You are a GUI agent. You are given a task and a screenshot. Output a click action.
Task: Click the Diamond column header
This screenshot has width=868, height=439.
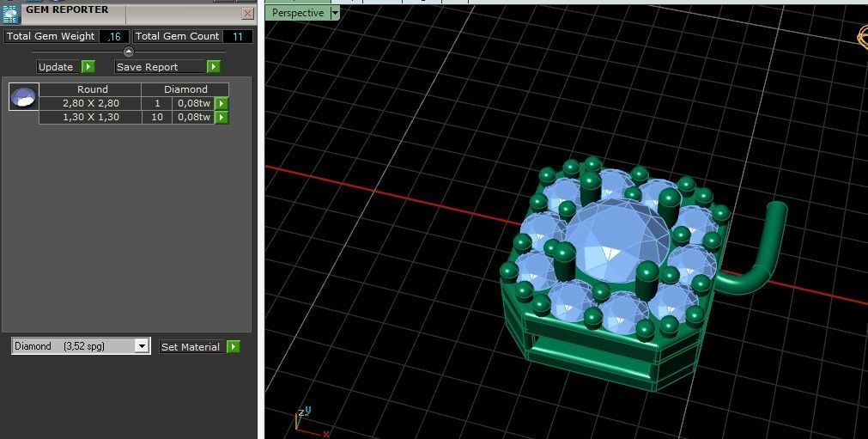[x=185, y=89]
